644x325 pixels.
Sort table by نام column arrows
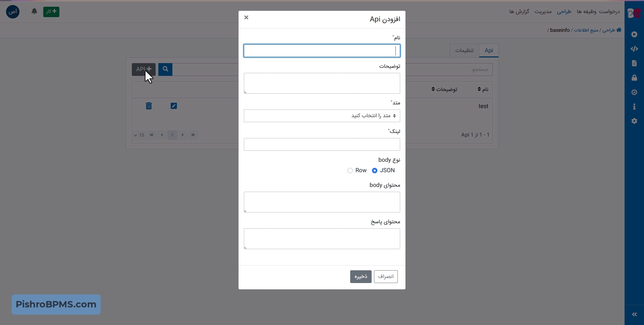[x=480, y=89]
